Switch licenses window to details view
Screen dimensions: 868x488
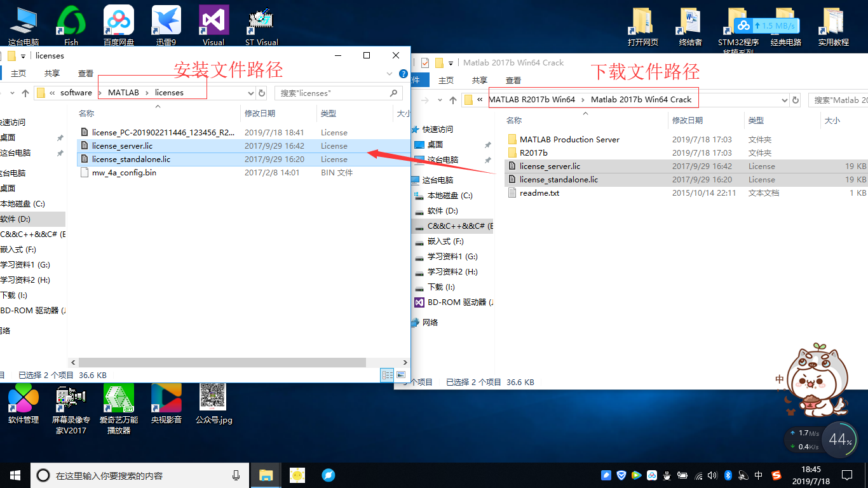387,376
